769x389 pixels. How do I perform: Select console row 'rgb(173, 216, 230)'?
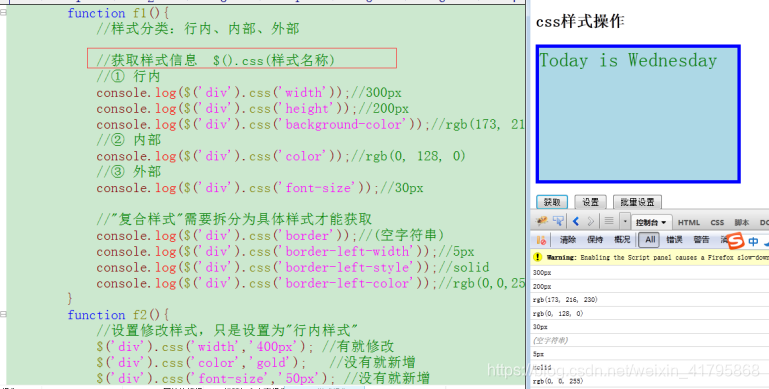(649, 300)
